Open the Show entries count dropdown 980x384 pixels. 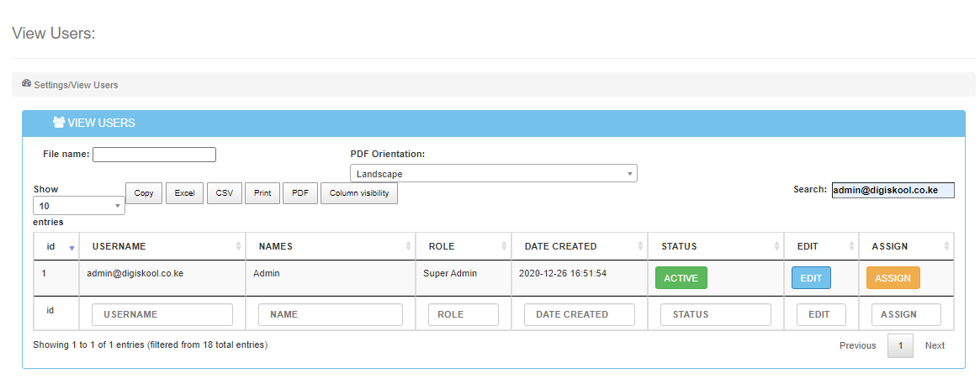click(78, 206)
